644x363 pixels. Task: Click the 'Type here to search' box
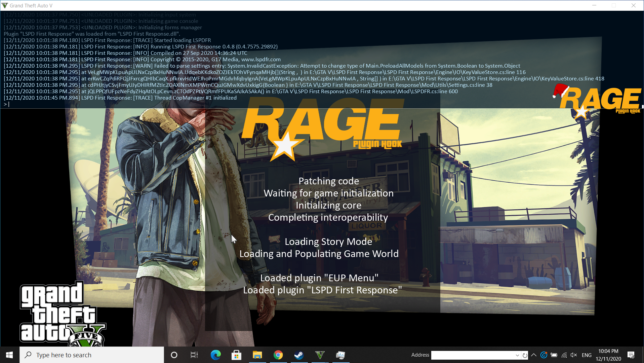tap(91, 355)
